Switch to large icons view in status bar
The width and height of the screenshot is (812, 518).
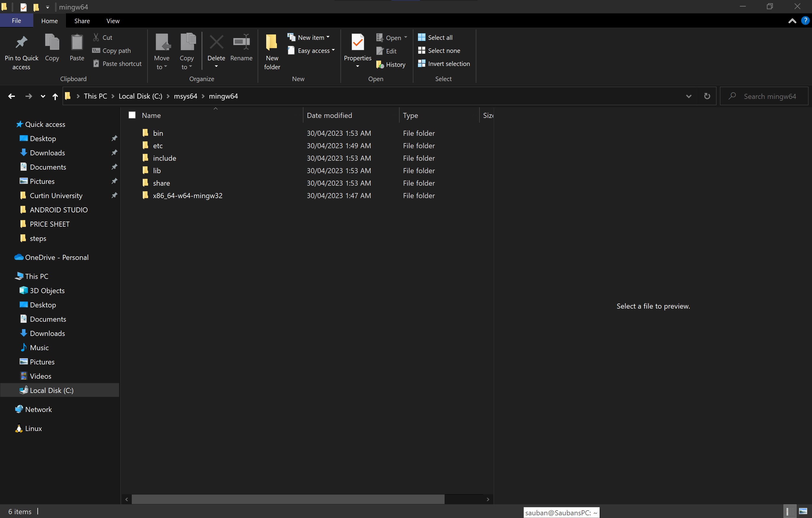tap(803, 511)
